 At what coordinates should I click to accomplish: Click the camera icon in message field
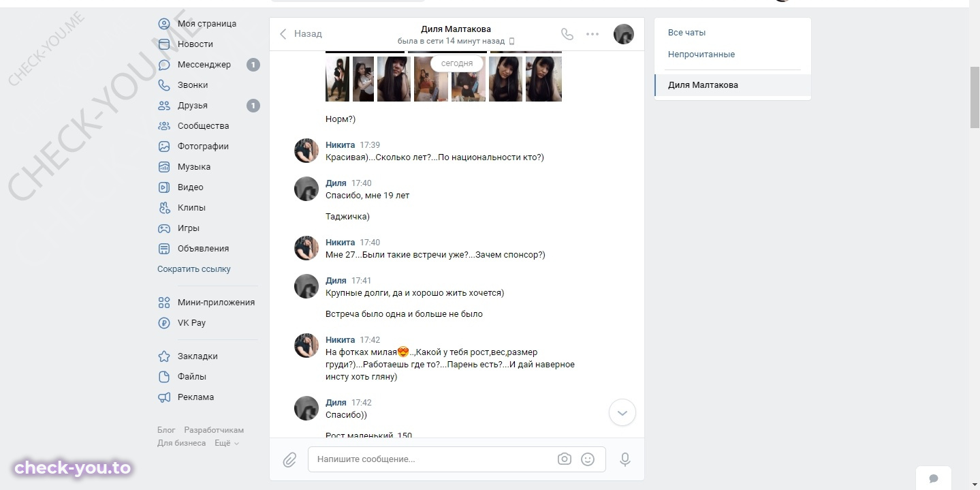tap(565, 459)
